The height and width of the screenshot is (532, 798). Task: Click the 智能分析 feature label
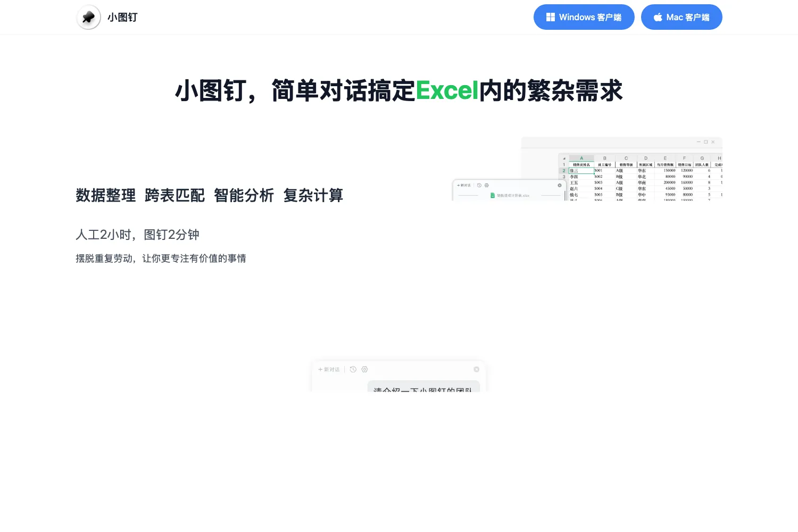pyautogui.click(x=244, y=195)
